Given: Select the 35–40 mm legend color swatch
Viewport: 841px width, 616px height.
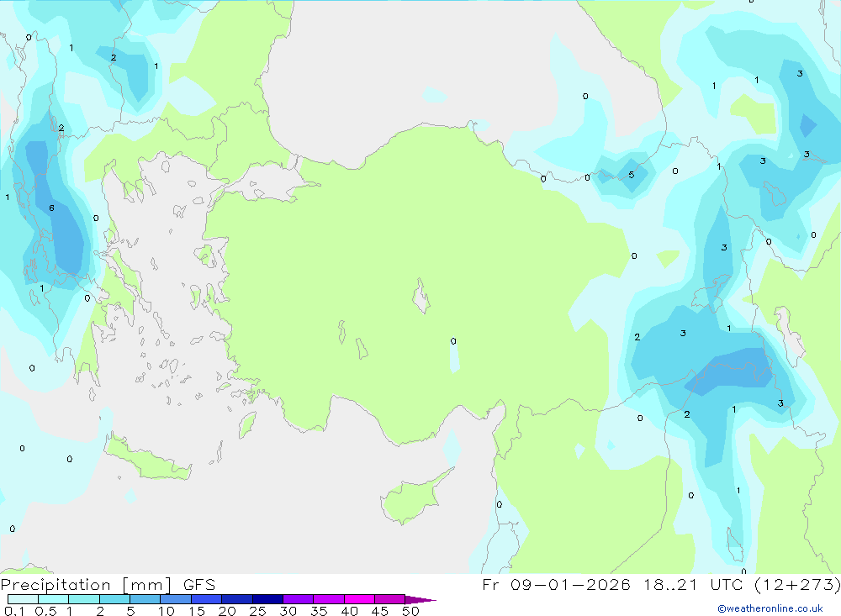Looking at the screenshot, I should [328, 599].
